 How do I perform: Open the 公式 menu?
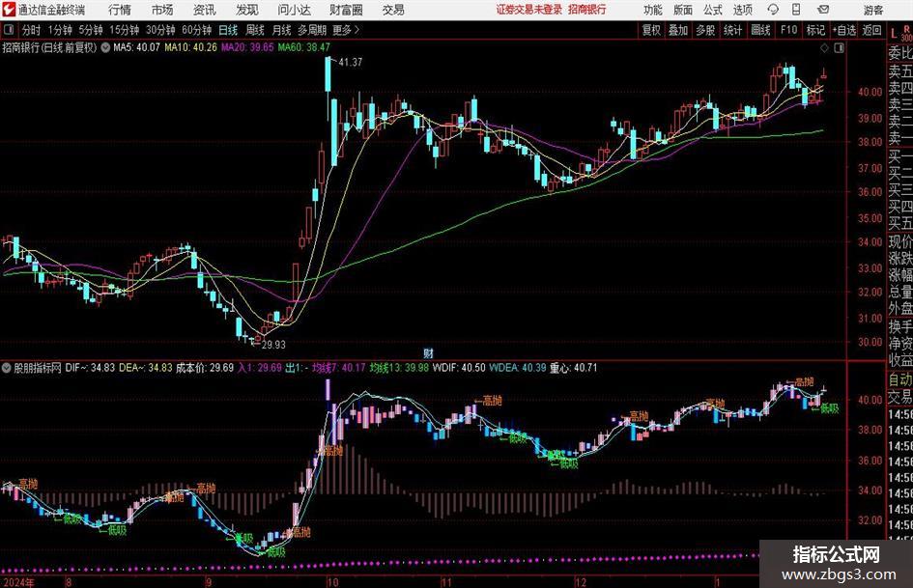[x=713, y=10]
